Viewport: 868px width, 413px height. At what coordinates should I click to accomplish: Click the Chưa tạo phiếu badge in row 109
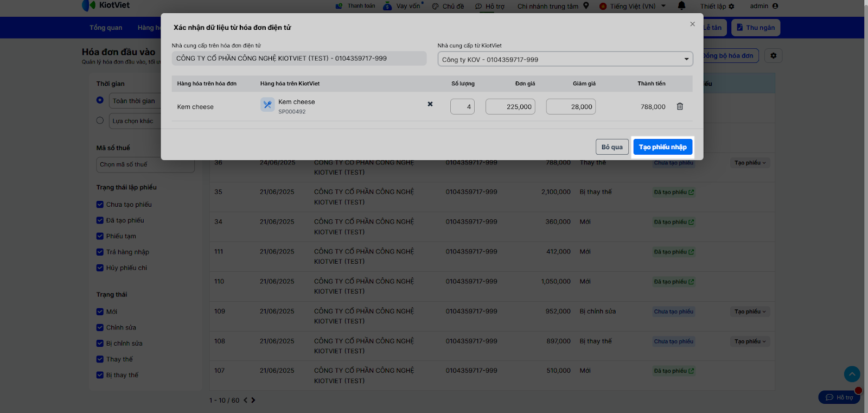click(674, 312)
